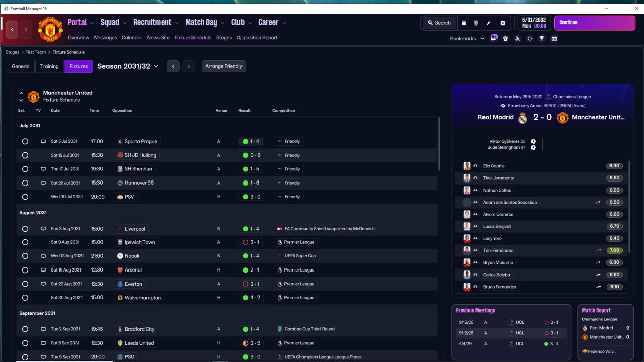This screenshot has height=362, width=644.
Task: Open the Bookmarks dropdown
Action: tap(467, 39)
